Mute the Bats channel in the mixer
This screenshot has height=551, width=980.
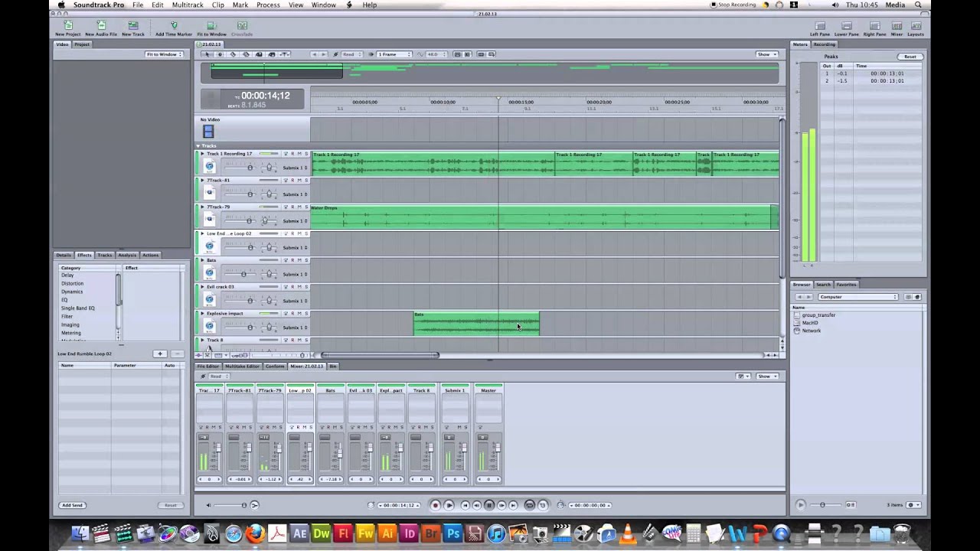335,427
